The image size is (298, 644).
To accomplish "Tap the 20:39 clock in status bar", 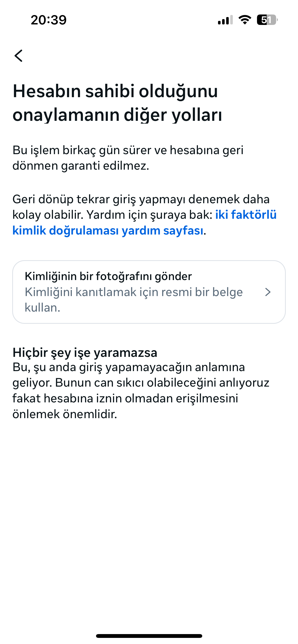I will 49,20.
